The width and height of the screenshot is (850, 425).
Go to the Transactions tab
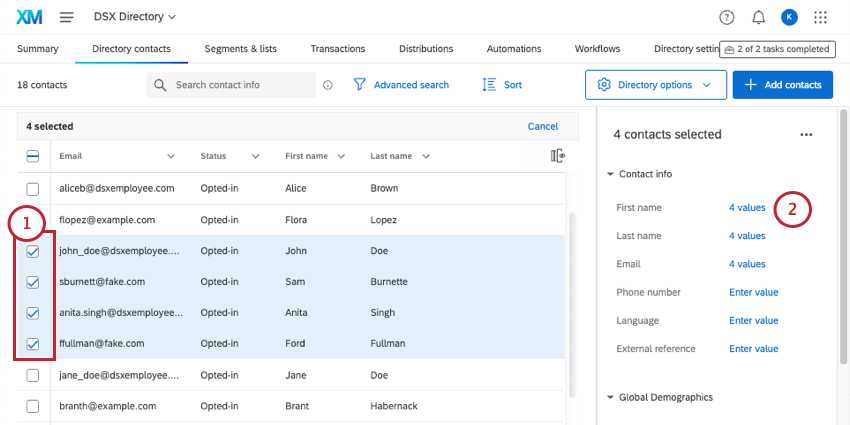tap(337, 48)
